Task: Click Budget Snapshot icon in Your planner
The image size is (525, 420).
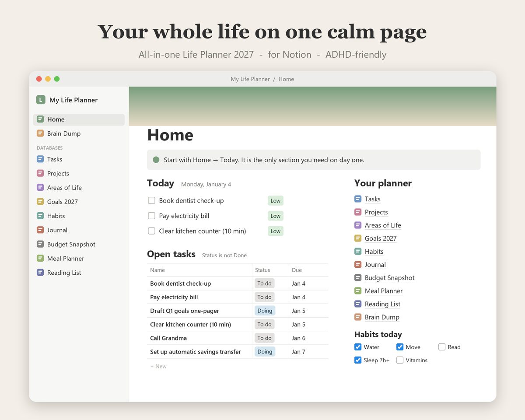Action: click(358, 278)
